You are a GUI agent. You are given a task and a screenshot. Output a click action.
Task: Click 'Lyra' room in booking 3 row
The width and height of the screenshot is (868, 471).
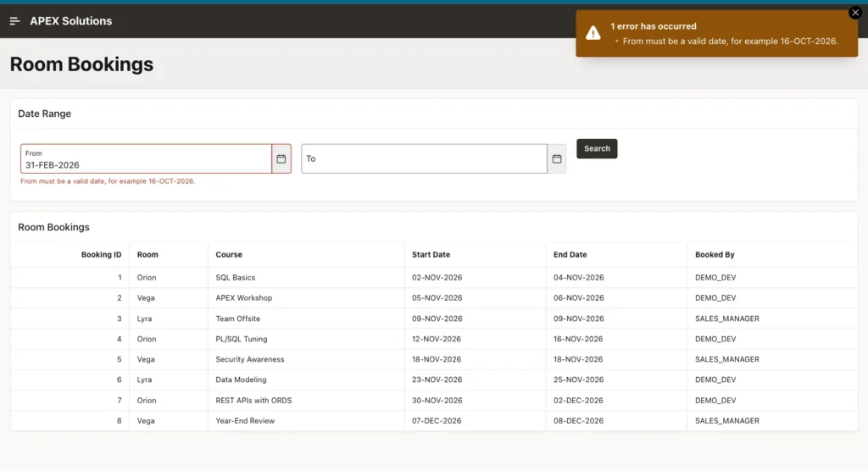[144, 319]
